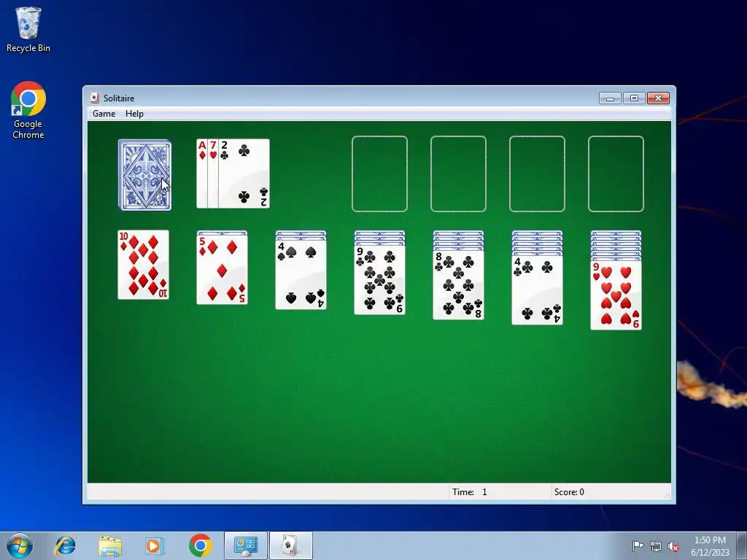Open Action Center flag tray icon
Screen dimensions: 747x560
(x=638, y=545)
